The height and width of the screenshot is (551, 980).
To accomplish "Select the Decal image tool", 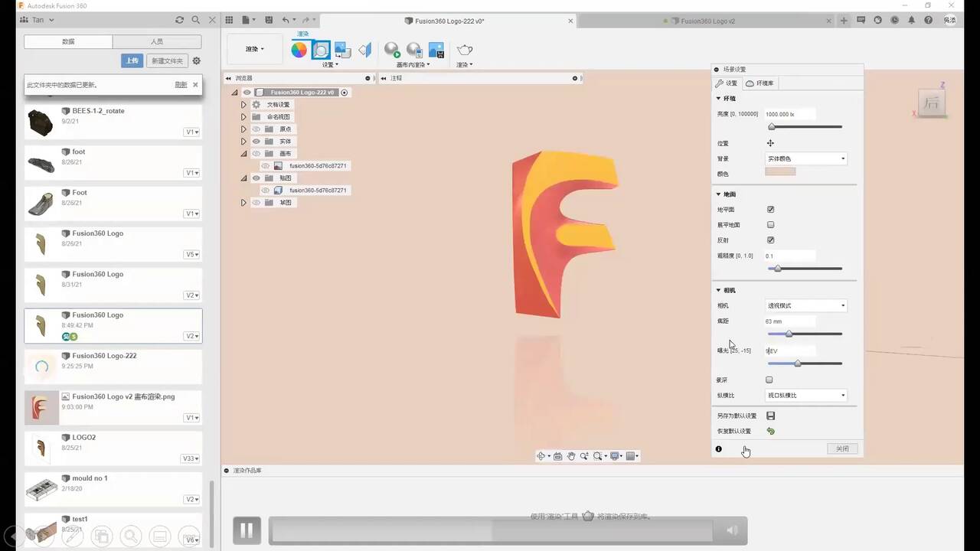I will 342,50.
